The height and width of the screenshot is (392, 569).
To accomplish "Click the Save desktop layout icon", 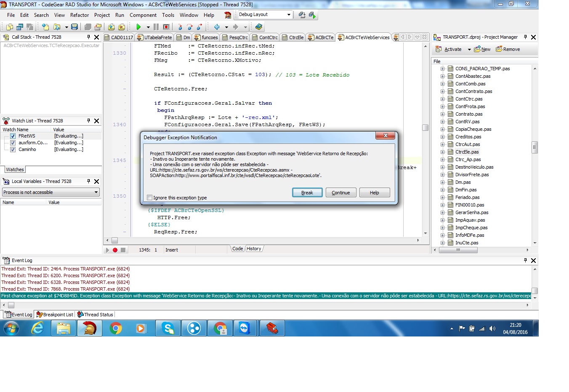I will click(302, 15).
